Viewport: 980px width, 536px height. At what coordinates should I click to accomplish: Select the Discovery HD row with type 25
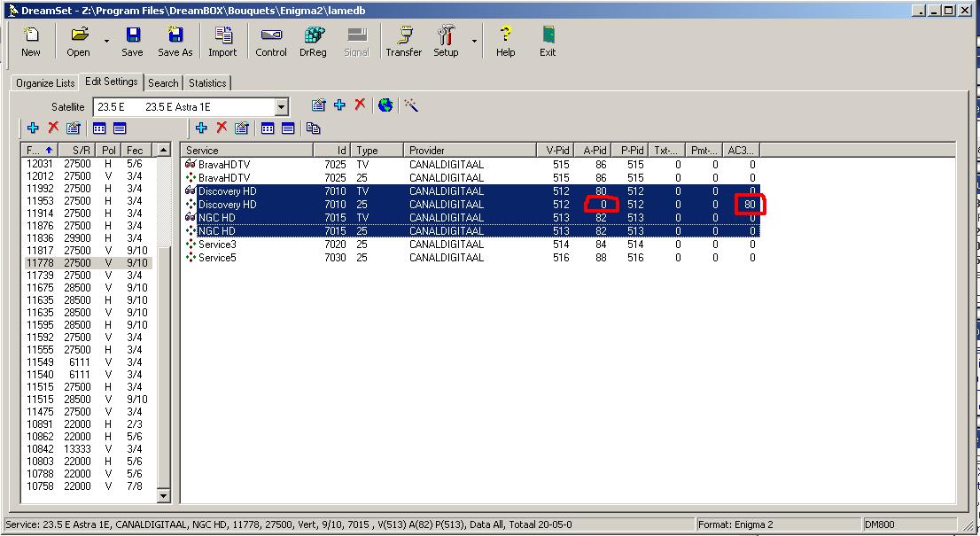[x=471, y=205]
